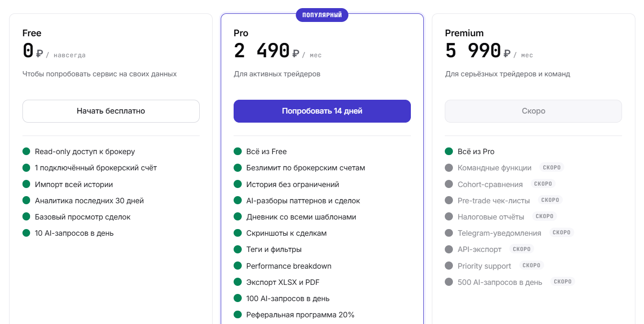Click the Pro price '2 490 ₽'
The height and width of the screenshot is (324, 644).
[x=267, y=51]
